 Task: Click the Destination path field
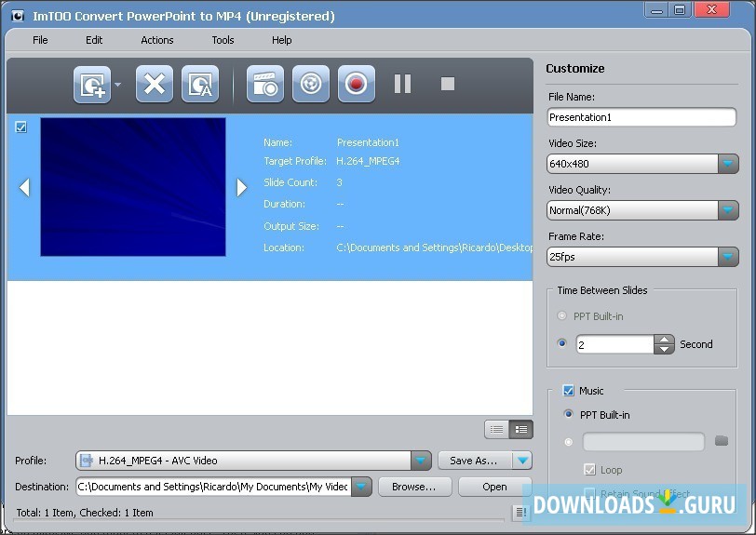(213, 487)
